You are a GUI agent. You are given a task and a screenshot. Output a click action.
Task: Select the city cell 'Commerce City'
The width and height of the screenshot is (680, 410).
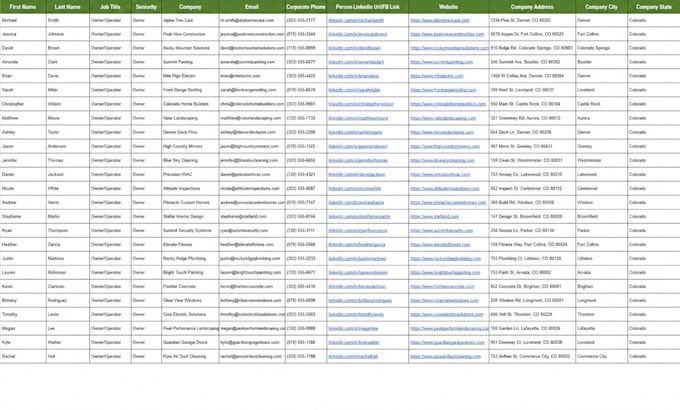pyautogui.click(x=601, y=357)
